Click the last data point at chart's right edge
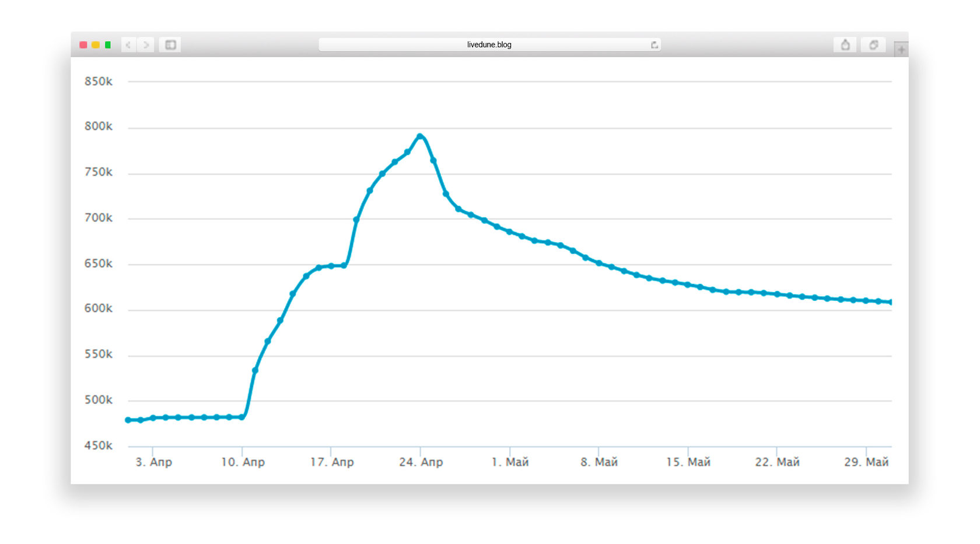This screenshot has height=544, width=980. click(x=891, y=302)
